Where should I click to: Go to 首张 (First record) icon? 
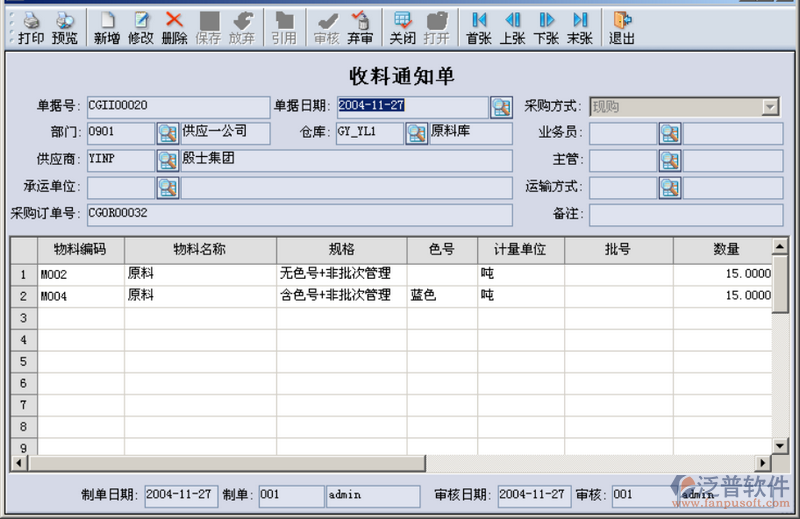click(479, 21)
